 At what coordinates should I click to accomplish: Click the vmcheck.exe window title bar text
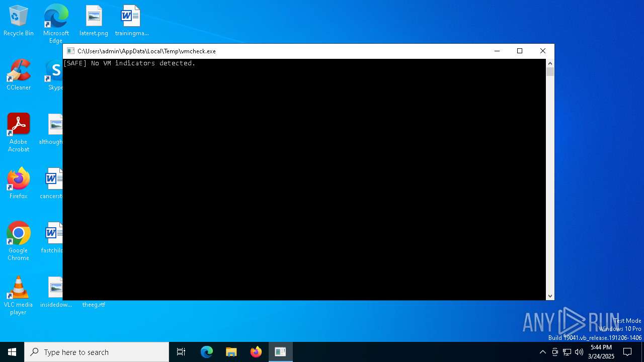[x=146, y=51]
